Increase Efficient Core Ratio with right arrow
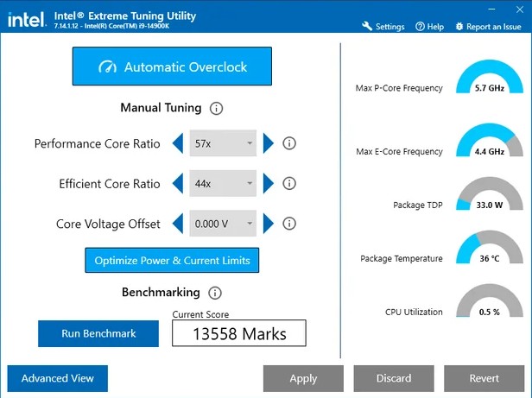The width and height of the screenshot is (532, 398). [268, 183]
